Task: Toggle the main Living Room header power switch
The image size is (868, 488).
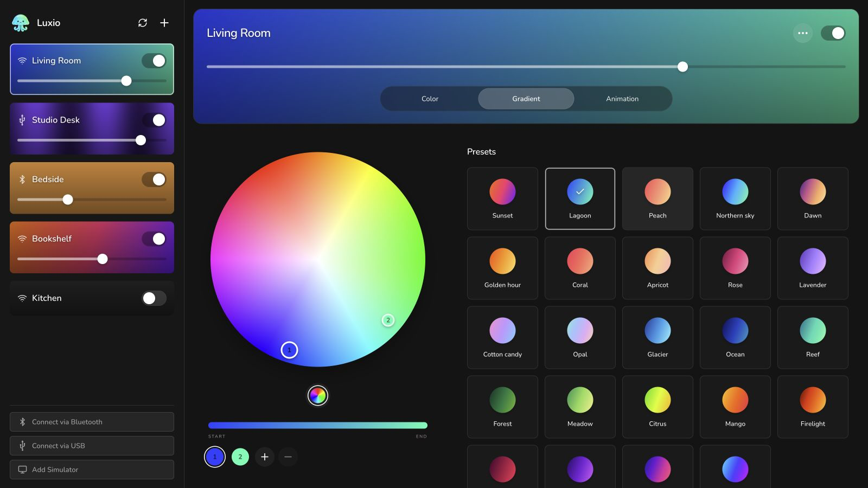Action: click(833, 33)
